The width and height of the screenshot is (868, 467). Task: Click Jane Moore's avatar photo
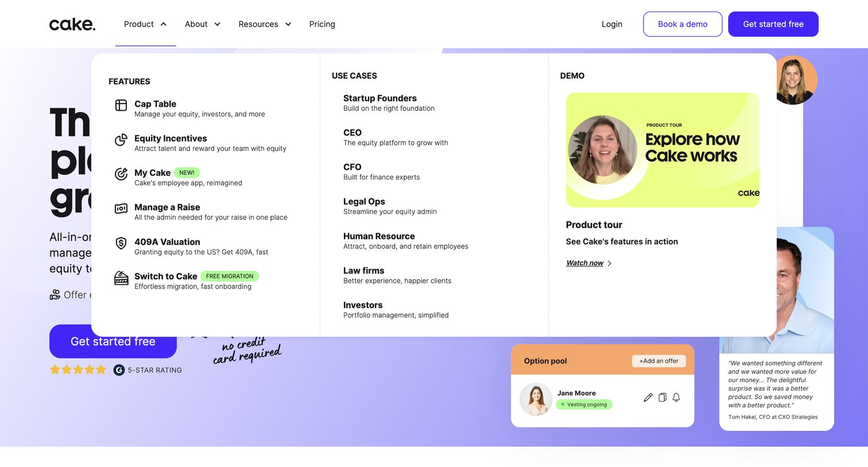[536, 399]
